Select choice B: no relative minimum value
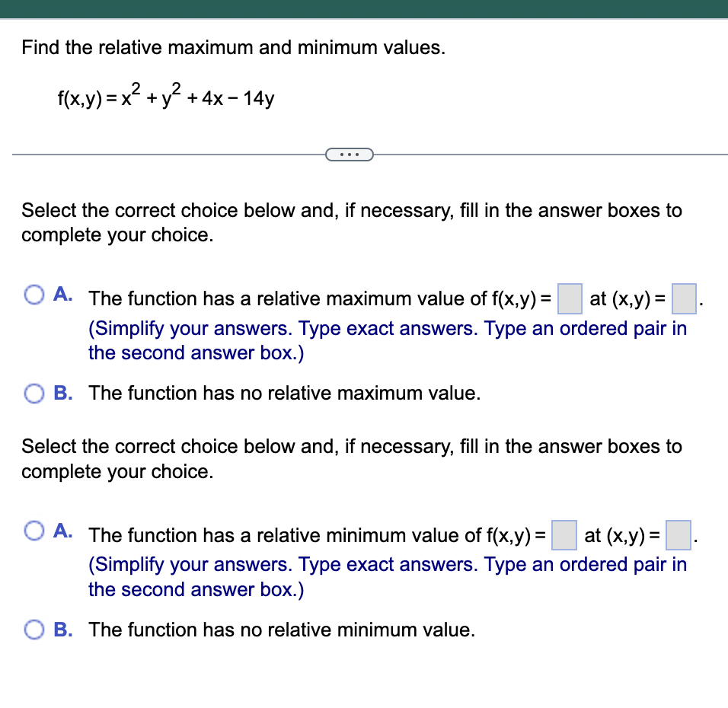The image size is (728, 708). [34, 630]
